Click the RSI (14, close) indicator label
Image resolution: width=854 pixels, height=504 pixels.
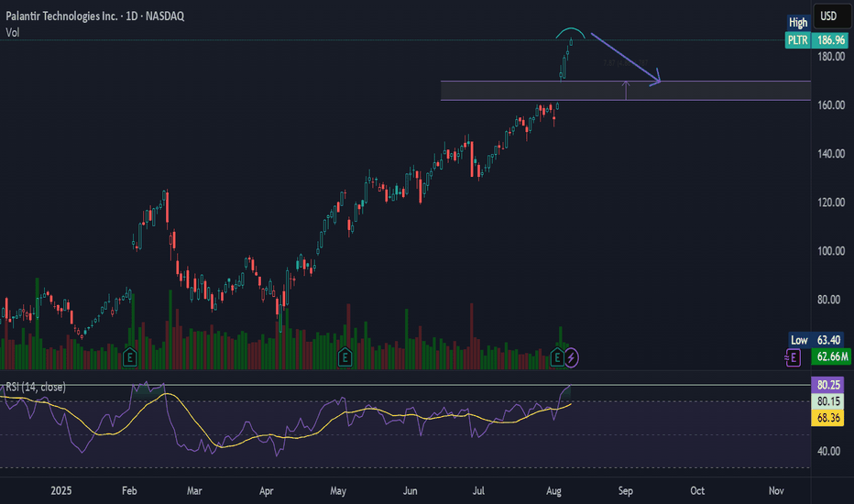pyautogui.click(x=36, y=387)
